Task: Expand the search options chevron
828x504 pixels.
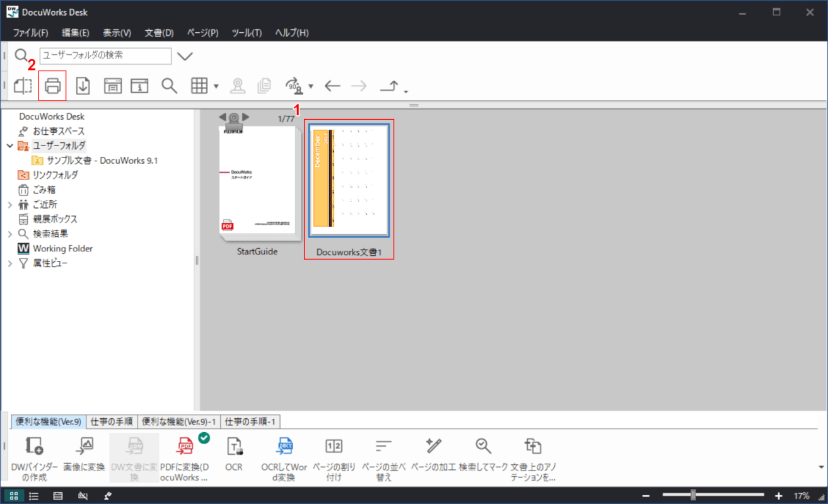Action: [x=185, y=56]
